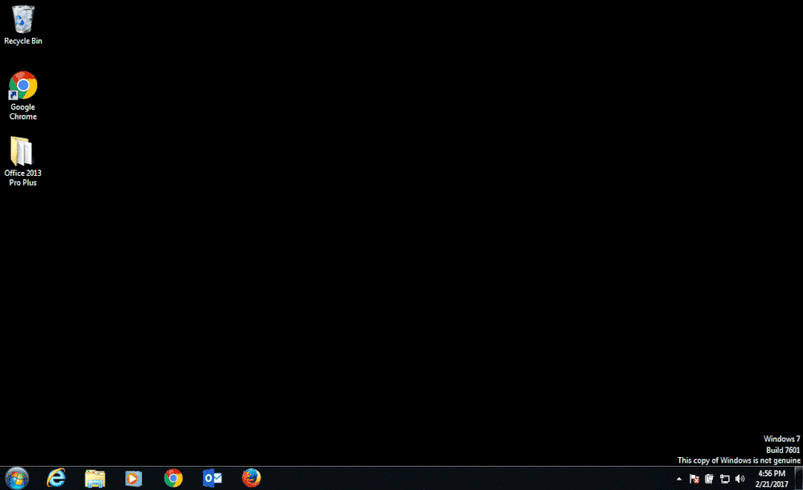This screenshot has height=490, width=803.
Task: Click the Show desktop strip
Action: coord(798,478)
